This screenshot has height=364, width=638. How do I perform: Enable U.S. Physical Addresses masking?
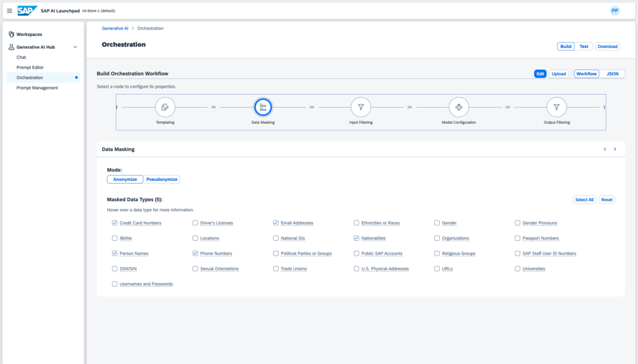(x=356, y=269)
